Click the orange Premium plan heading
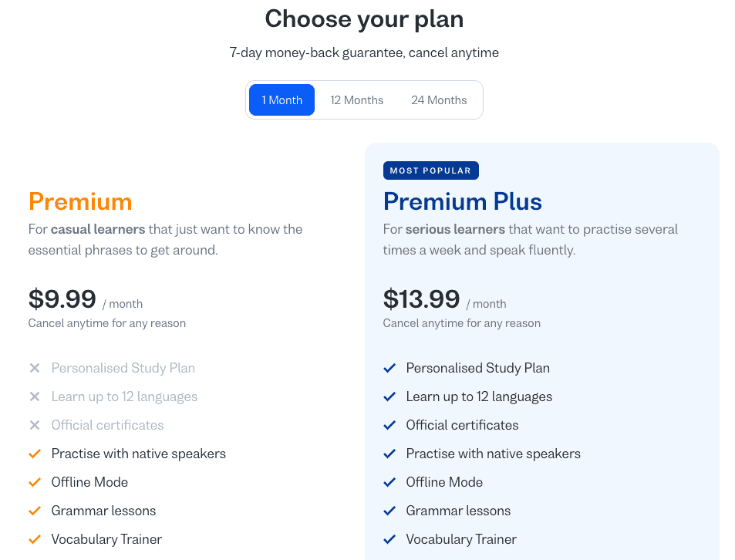The width and height of the screenshot is (735, 560). [x=80, y=202]
